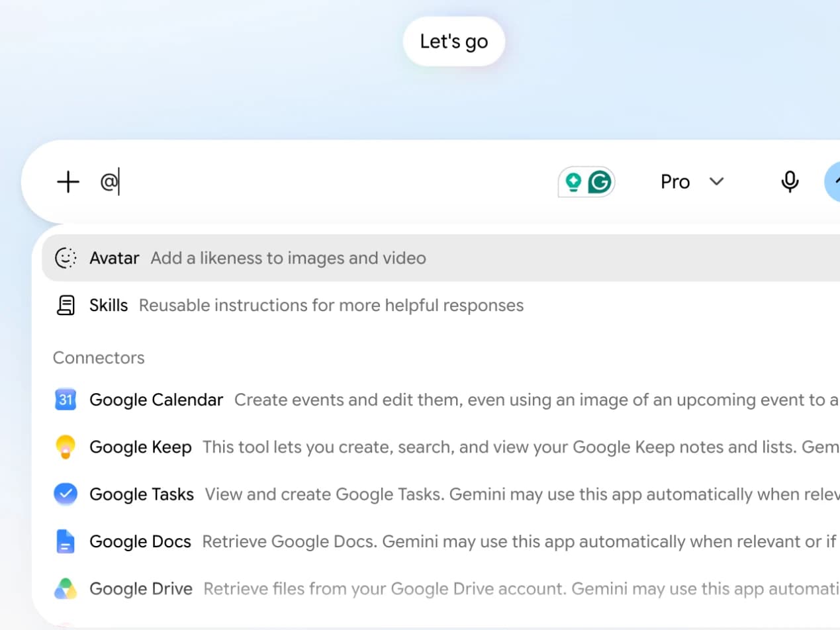Choose Google Drive from Connectors
840x630 pixels.
click(441, 589)
